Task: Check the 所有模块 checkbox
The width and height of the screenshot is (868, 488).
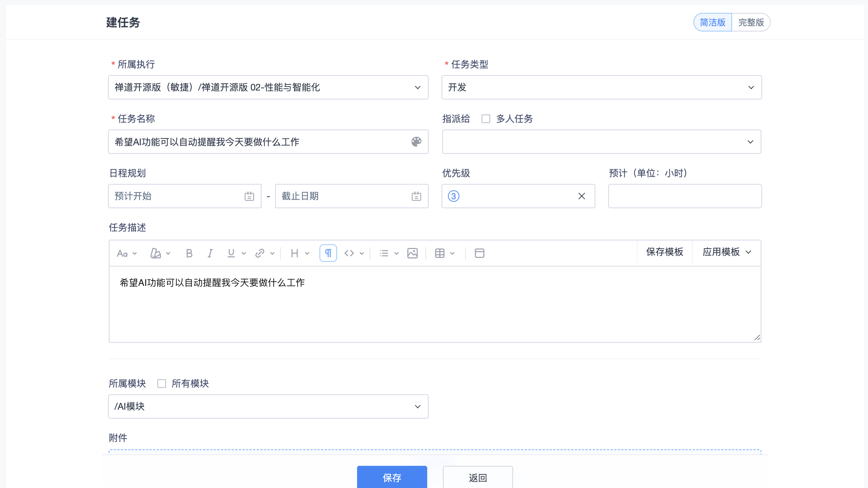Action: (162, 384)
